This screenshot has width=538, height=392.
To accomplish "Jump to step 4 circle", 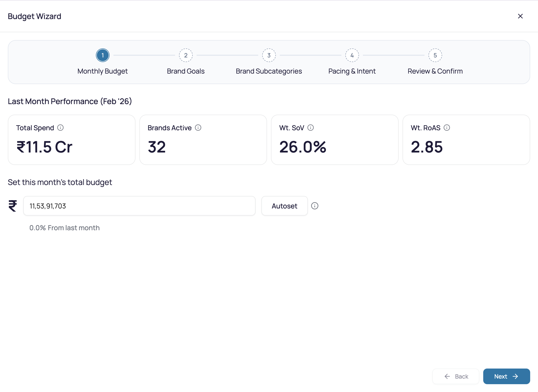I will click(x=352, y=55).
